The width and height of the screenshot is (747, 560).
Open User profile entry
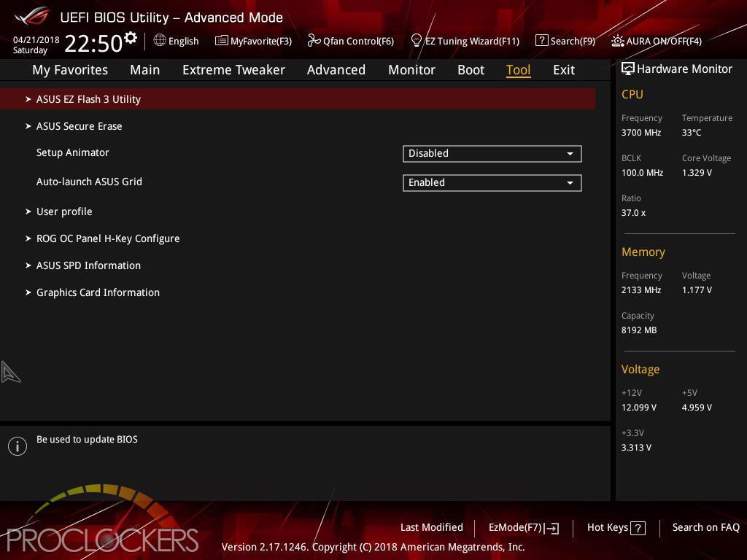click(x=64, y=211)
